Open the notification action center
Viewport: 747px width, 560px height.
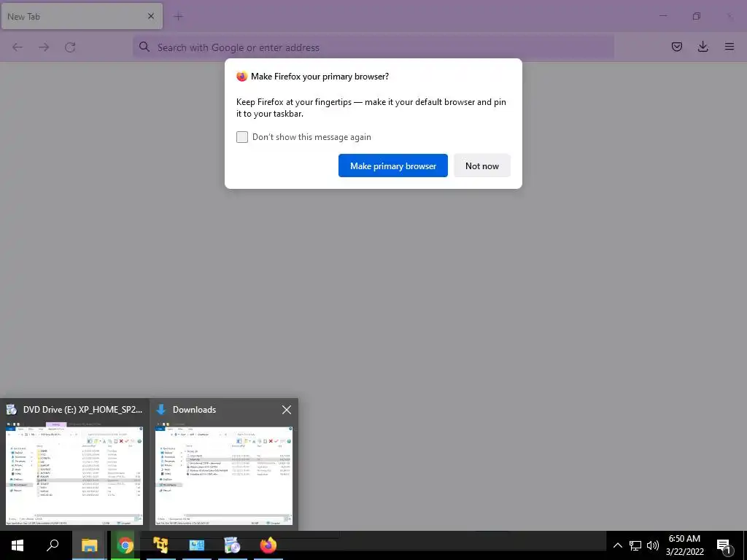pyautogui.click(x=724, y=546)
